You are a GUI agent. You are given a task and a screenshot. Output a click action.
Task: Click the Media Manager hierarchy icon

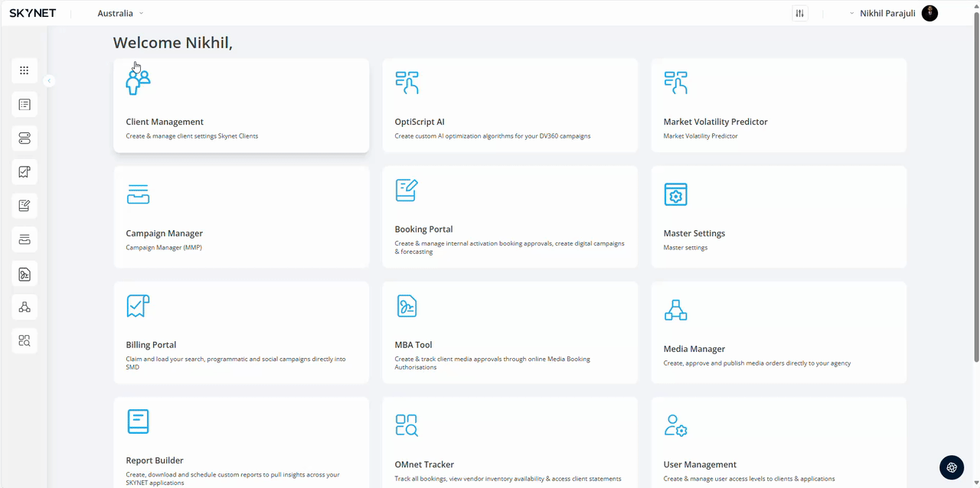[x=675, y=310]
